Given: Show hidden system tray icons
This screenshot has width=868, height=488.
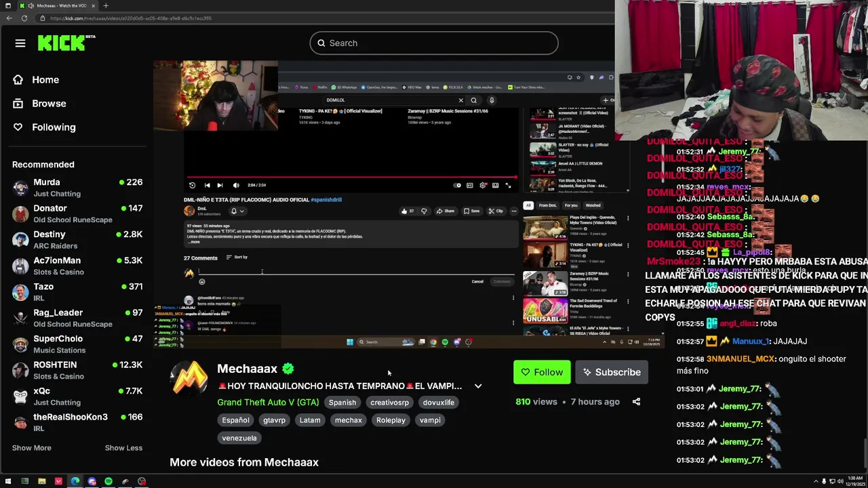Looking at the screenshot, I should tap(816, 481).
